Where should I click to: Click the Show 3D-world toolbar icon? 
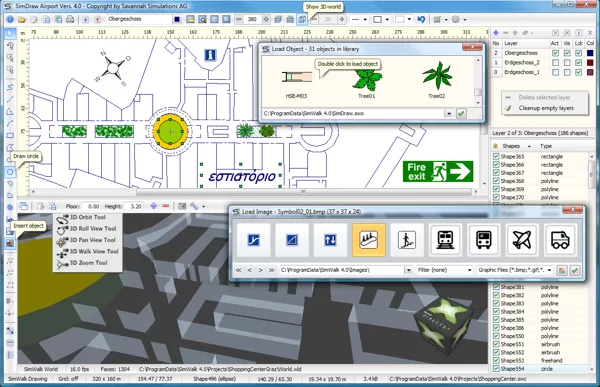tap(302, 19)
